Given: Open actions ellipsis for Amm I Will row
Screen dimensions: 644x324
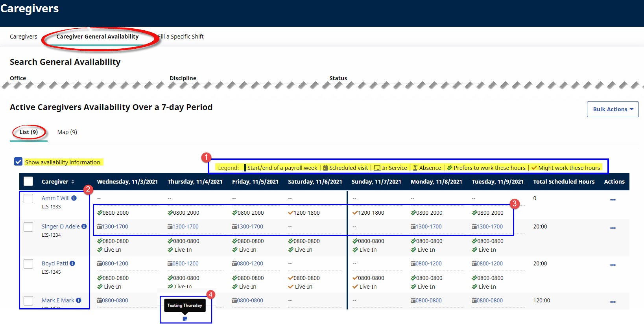Looking at the screenshot, I should 613,200.
